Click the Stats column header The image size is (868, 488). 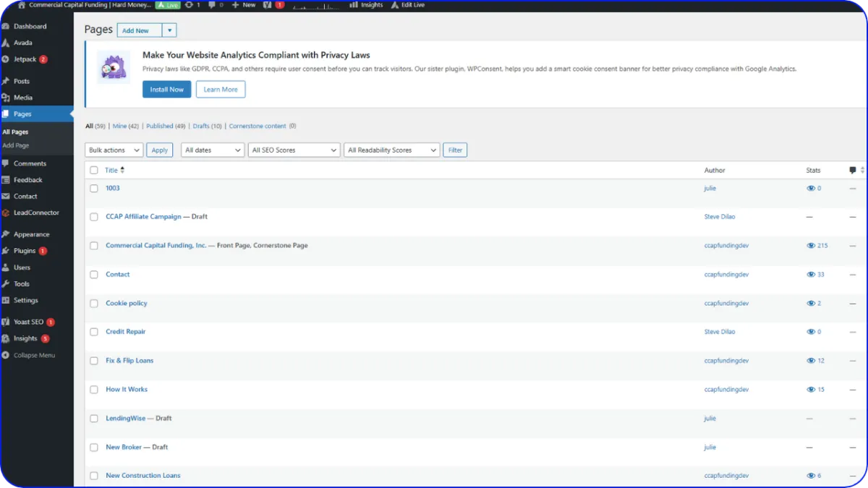(814, 171)
